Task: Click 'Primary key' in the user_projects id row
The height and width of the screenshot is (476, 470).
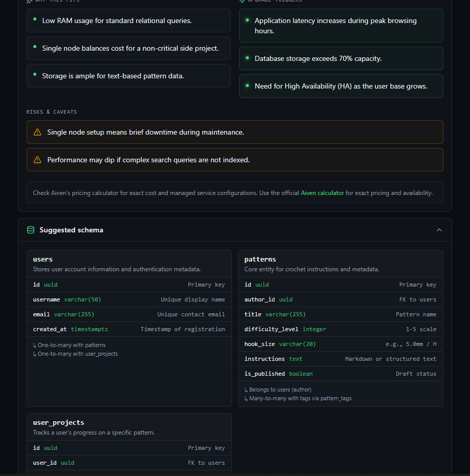Action: pos(206,448)
